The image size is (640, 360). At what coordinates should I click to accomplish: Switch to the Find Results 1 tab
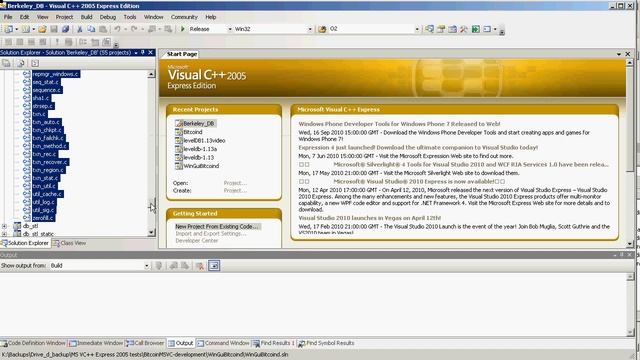[273, 343]
